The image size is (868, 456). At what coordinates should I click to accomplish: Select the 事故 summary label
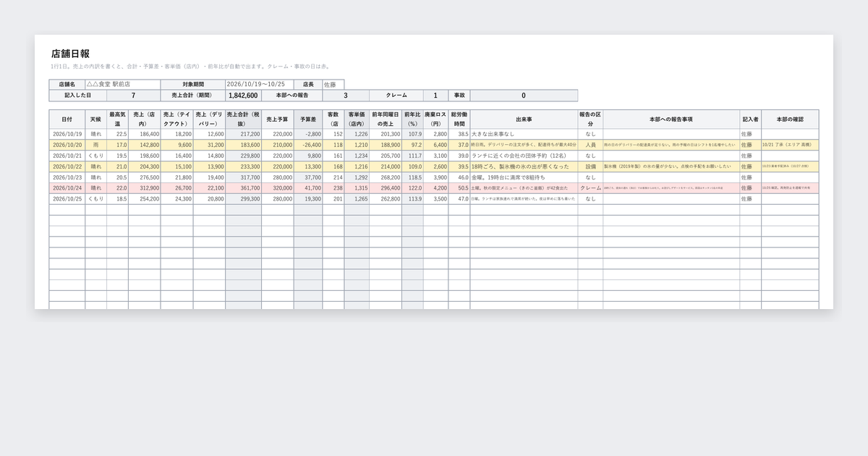pos(459,96)
